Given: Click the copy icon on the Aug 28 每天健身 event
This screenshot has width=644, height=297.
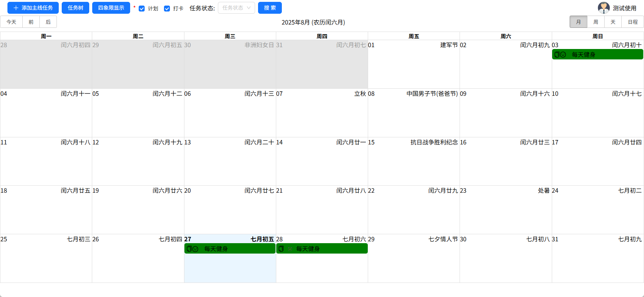Looking at the screenshot, I should (x=281, y=249).
